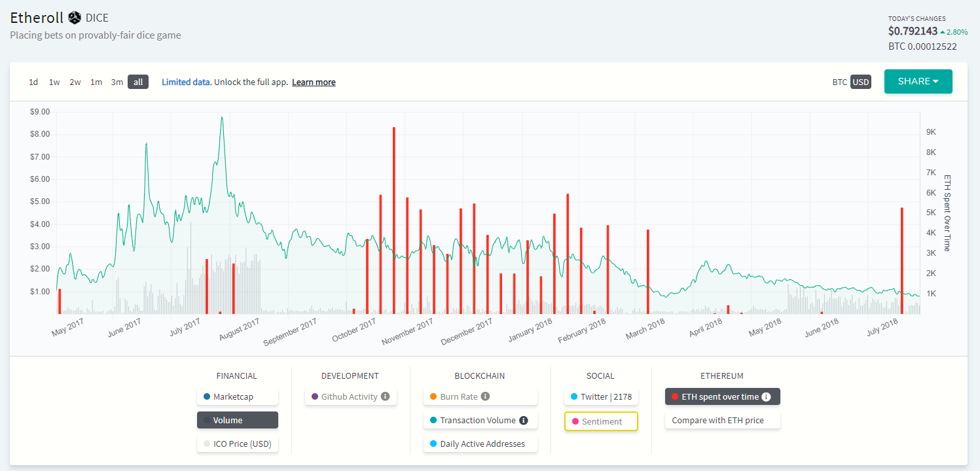Click the FINANCIAL section heading
The width and height of the screenshot is (980, 471).
click(237, 376)
